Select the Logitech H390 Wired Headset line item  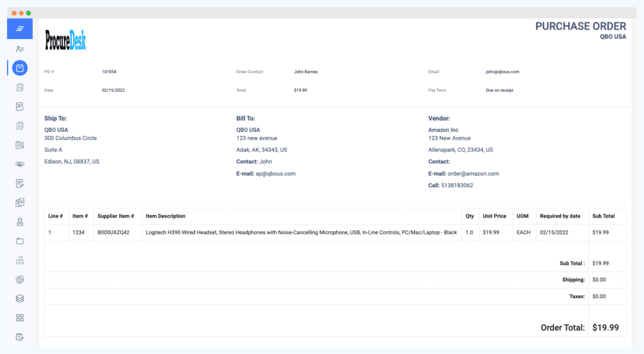[301, 233]
